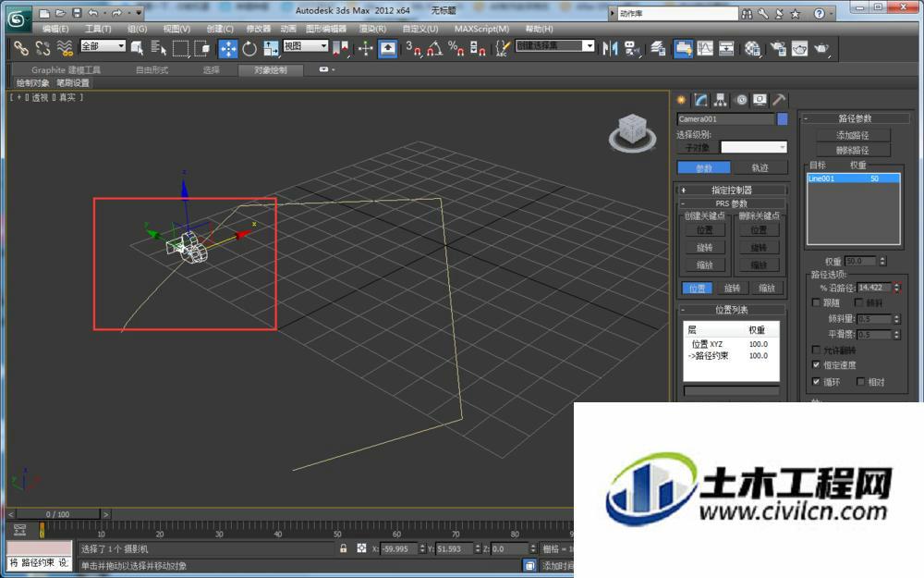Select the Line001 path target row
This screenshot has width=924, height=578.
click(853, 178)
